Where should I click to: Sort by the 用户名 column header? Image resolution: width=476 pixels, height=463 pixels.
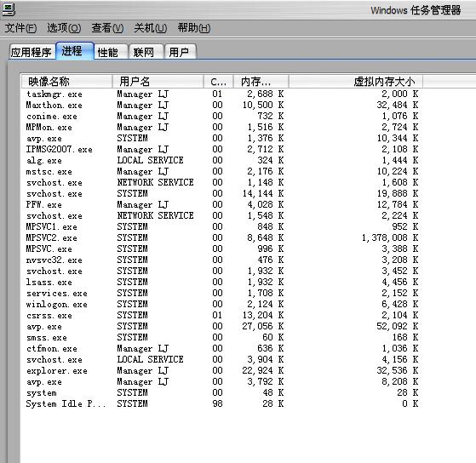pos(158,82)
